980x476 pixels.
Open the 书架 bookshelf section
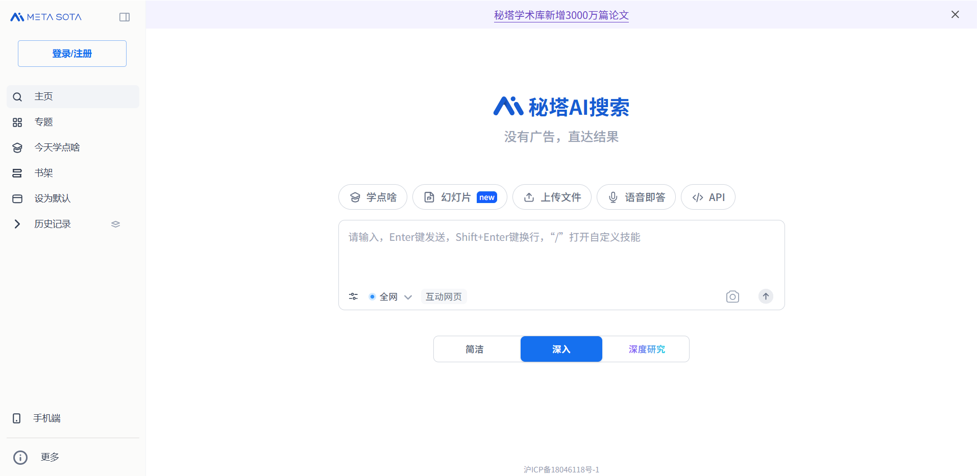(x=43, y=173)
